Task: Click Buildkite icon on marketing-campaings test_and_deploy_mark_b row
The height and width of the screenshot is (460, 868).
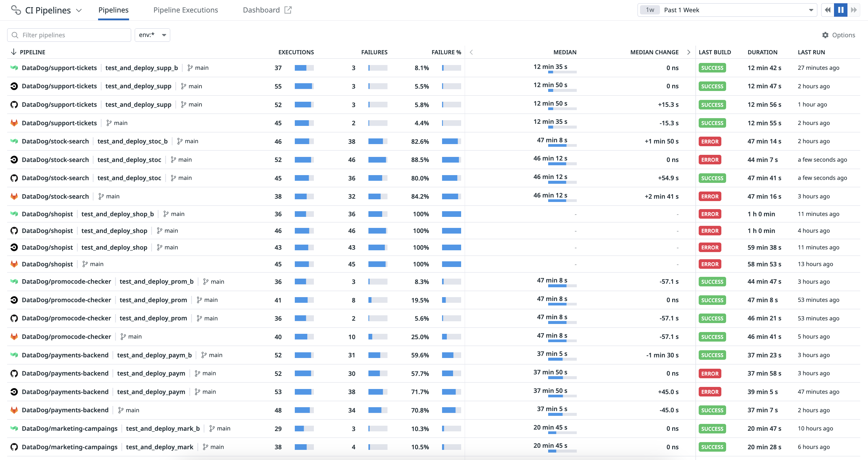Action: [x=14, y=429]
